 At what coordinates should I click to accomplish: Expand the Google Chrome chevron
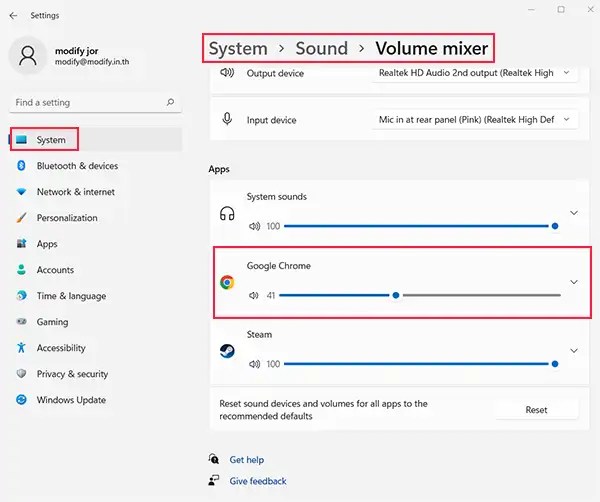tap(574, 282)
